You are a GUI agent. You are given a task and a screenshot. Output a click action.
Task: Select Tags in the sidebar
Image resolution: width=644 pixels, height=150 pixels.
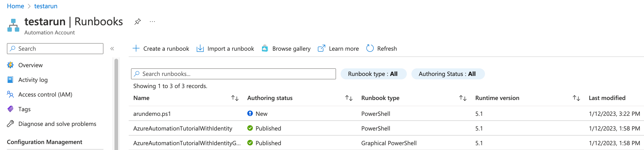click(x=24, y=109)
